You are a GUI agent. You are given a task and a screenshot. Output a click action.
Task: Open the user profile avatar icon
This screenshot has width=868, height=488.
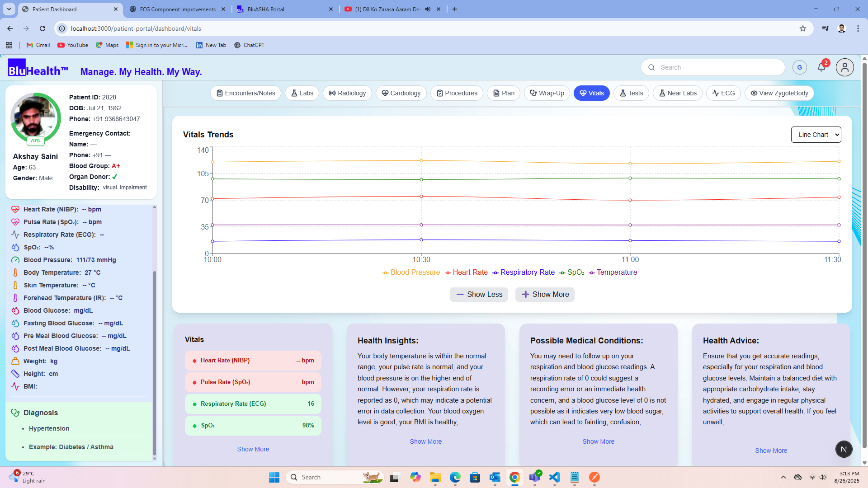[x=844, y=67]
